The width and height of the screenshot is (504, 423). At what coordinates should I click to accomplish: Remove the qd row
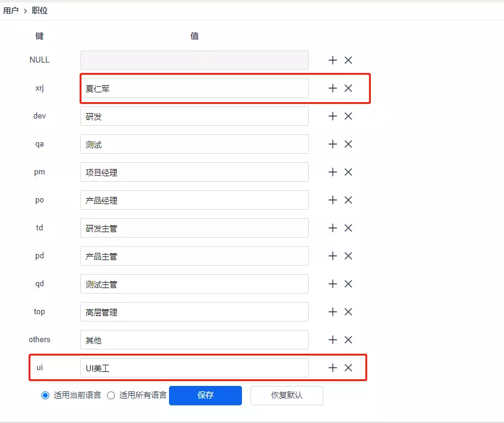click(348, 284)
